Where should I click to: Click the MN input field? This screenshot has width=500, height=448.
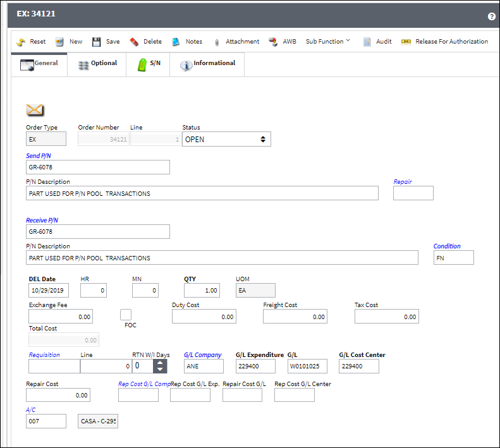(x=145, y=291)
